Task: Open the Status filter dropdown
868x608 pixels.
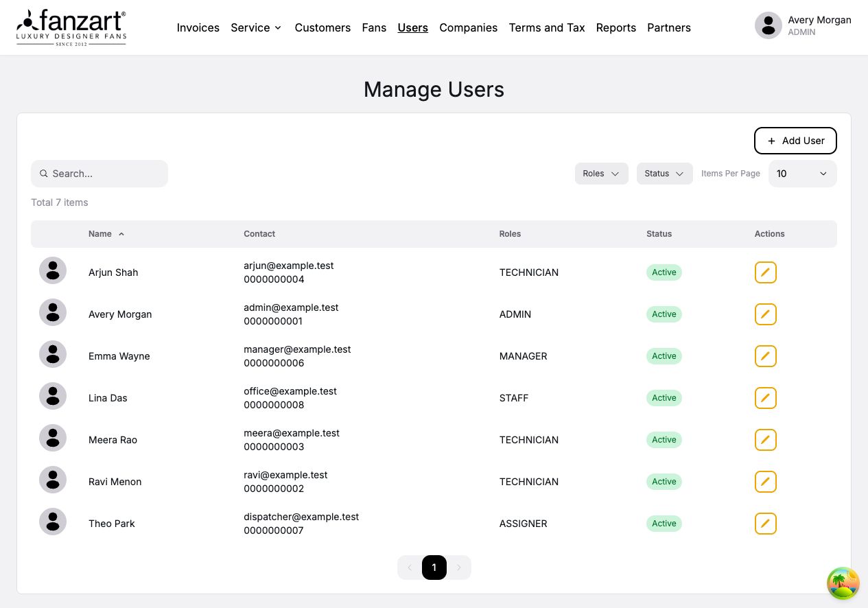Action: (x=665, y=174)
